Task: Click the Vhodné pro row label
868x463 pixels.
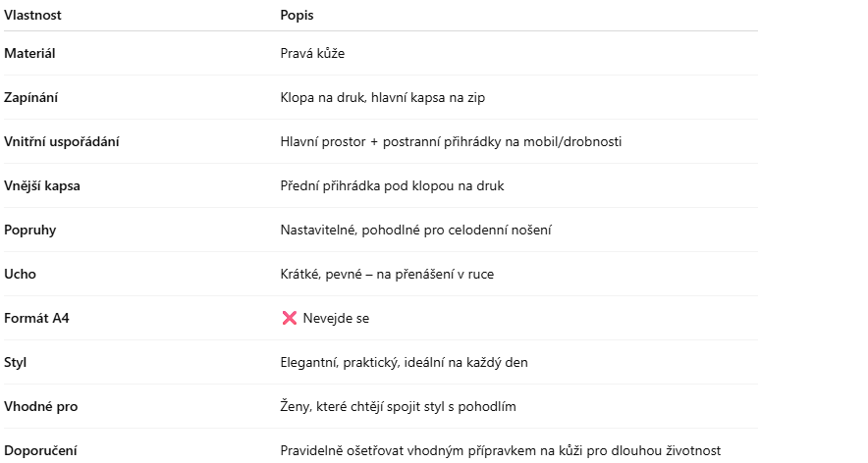Action: [x=40, y=406]
